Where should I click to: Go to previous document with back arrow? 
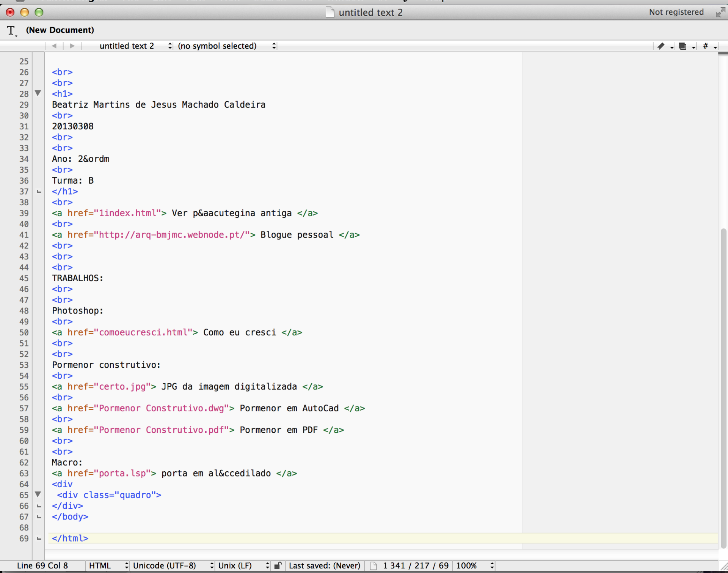coord(54,46)
